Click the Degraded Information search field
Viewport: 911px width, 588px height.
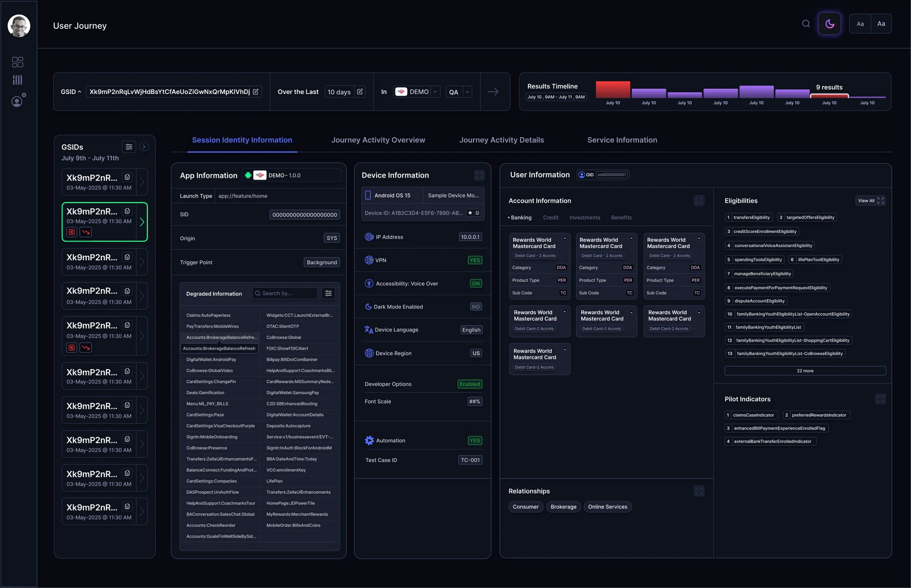(x=285, y=293)
